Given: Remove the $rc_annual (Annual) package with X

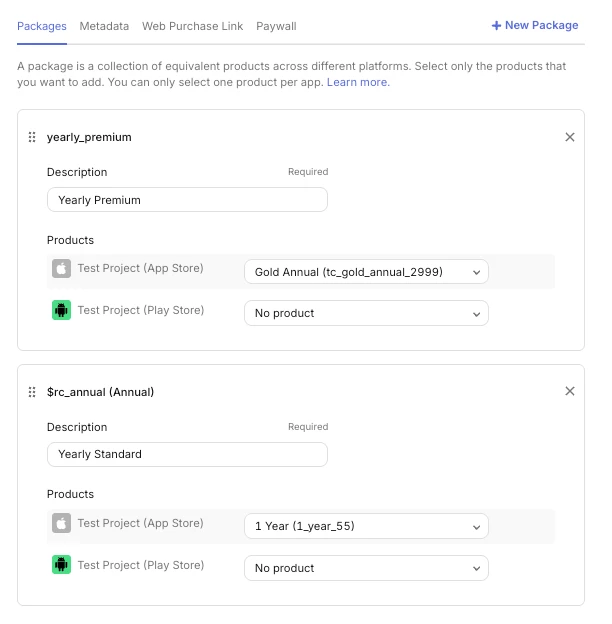Looking at the screenshot, I should 570,392.
